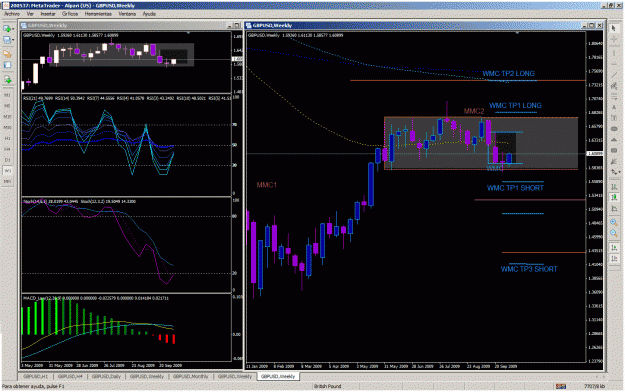The width and height of the screenshot is (625, 392).
Task: Open the Archivo menu
Action: pyautogui.click(x=12, y=14)
